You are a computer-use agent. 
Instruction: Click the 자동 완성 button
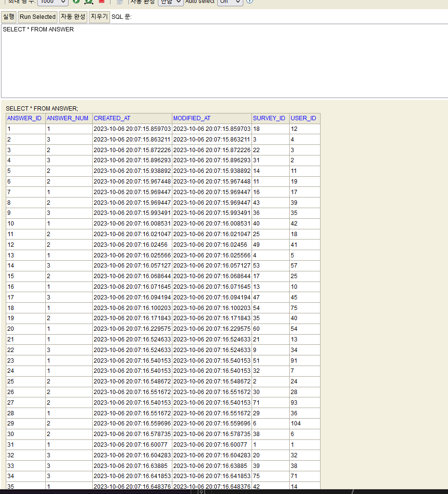[73, 17]
